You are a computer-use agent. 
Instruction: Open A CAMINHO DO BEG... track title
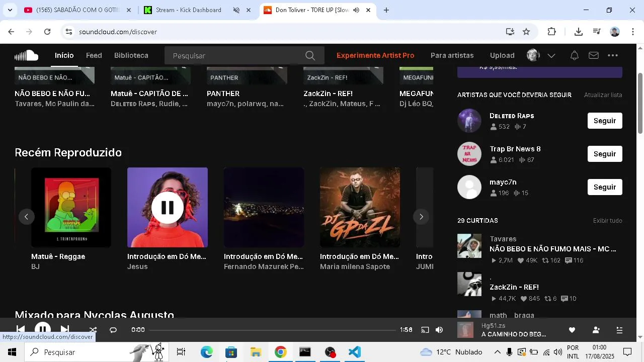[514, 334]
